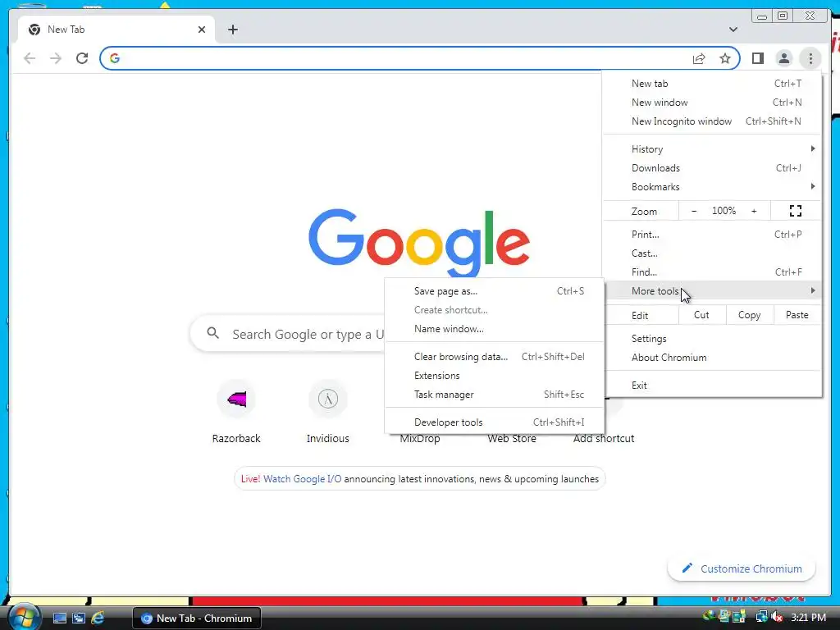Select New window menu item
The width and height of the screenshot is (840, 630).
pos(713,103)
